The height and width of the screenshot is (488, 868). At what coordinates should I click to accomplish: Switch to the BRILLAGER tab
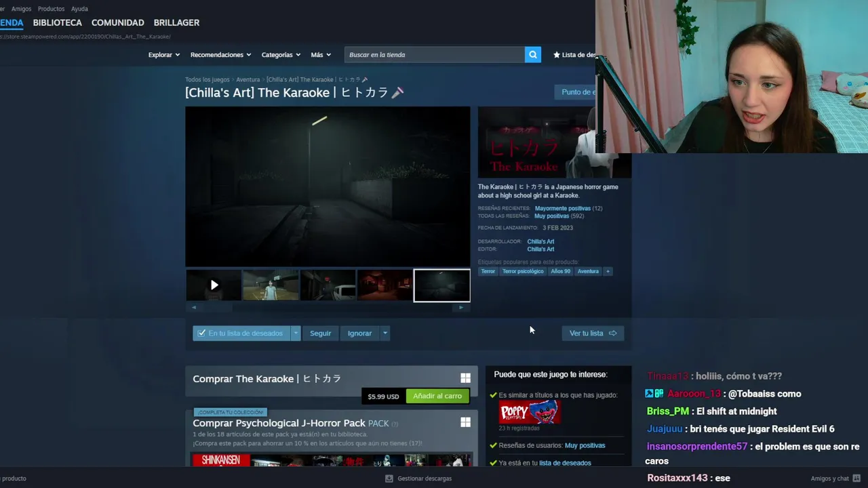click(176, 22)
